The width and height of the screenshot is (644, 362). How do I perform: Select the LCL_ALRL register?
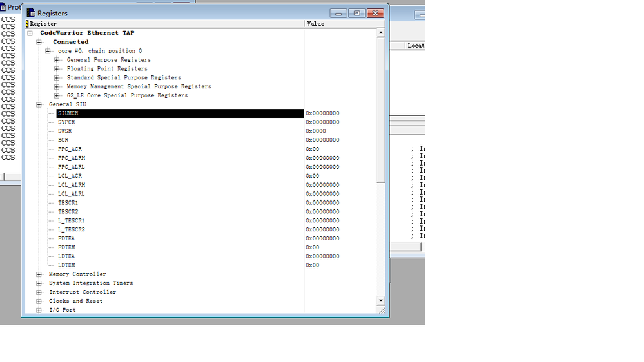pos(72,194)
